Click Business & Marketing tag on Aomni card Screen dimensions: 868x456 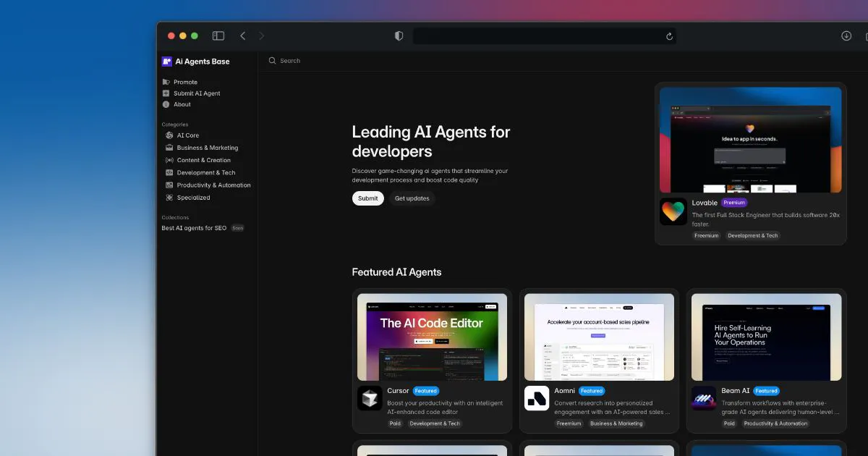(616, 423)
